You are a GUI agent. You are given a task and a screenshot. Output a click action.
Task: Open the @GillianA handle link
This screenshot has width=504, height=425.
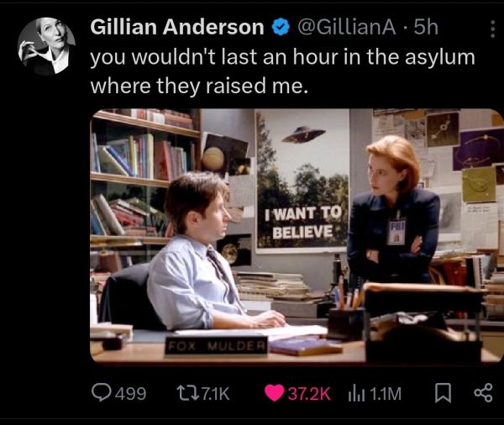(x=346, y=27)
